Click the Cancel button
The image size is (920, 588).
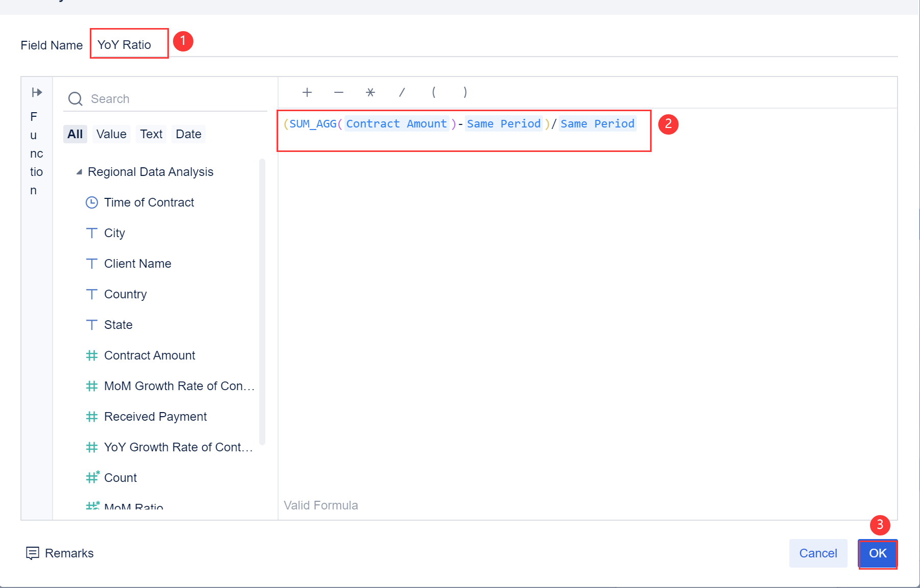817,553
